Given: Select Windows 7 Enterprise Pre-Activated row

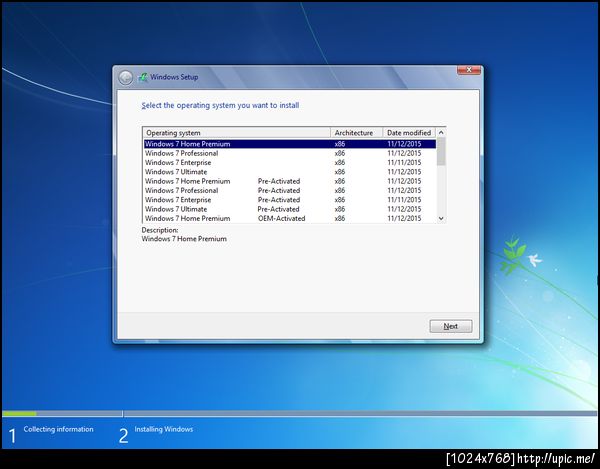Looking at the screenshot, I should [x=290, y=200].
